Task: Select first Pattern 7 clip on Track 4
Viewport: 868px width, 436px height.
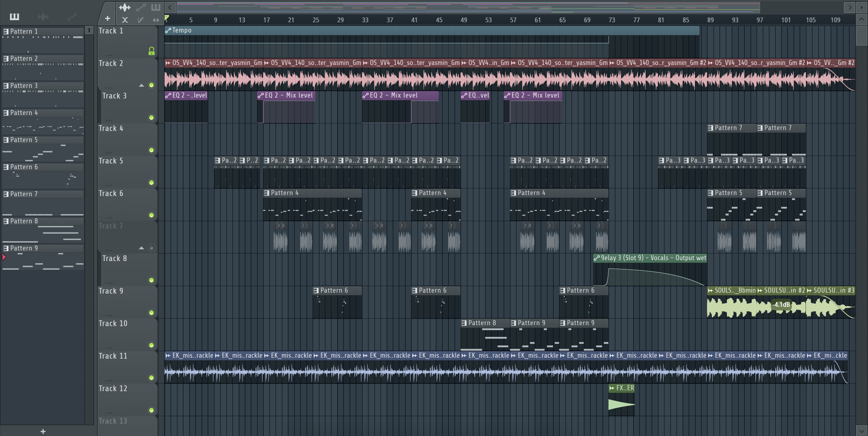Action: click(731, 139)
